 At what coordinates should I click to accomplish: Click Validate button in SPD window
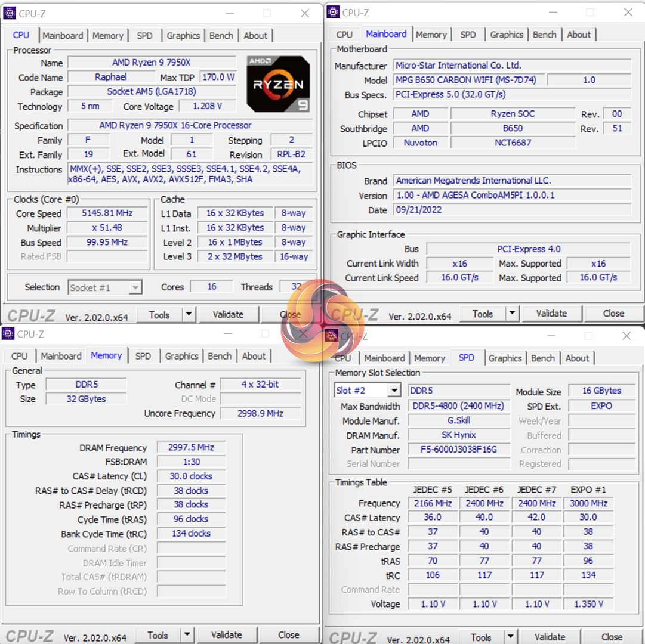click(x=550, y=637)
